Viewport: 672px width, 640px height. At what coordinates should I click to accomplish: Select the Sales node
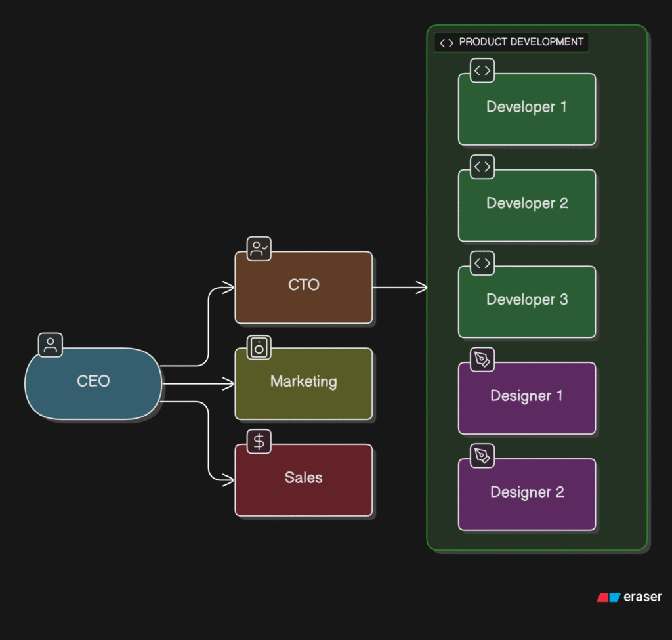click(x=303, y=480)
